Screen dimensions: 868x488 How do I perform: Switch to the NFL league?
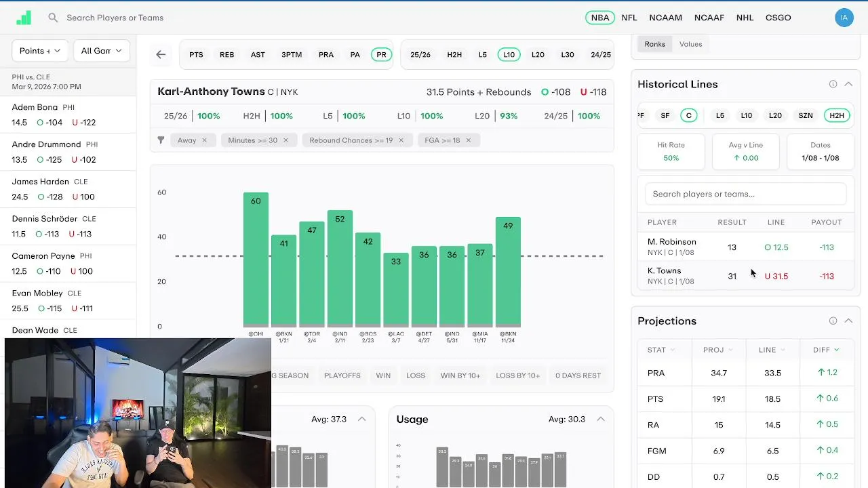(x=629, y=18)
